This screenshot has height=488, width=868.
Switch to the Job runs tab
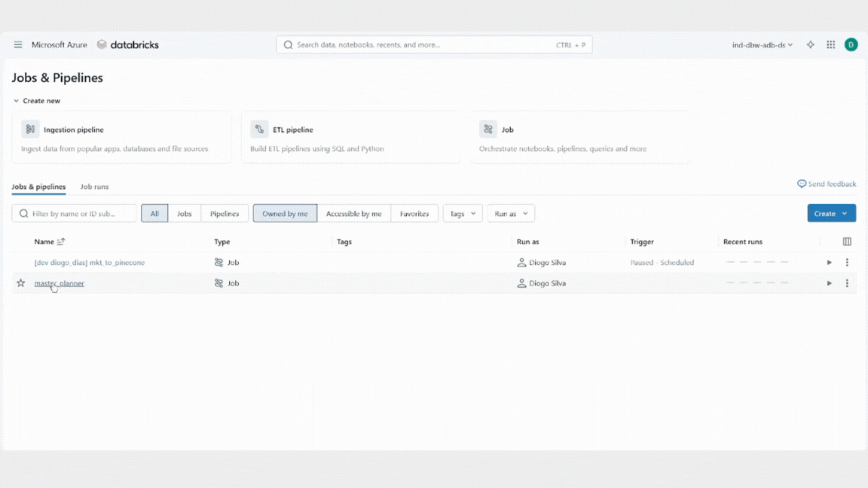(94, 187)
